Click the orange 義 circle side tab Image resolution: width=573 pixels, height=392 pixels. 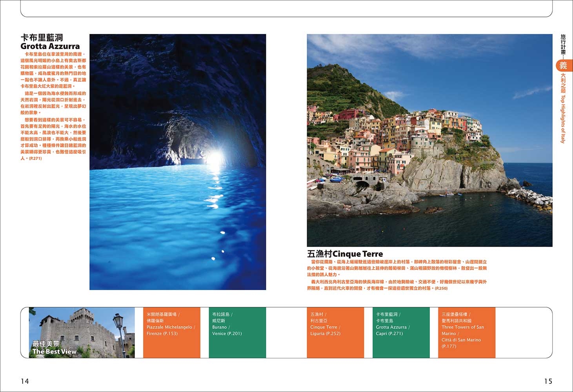tap(563, 65)
